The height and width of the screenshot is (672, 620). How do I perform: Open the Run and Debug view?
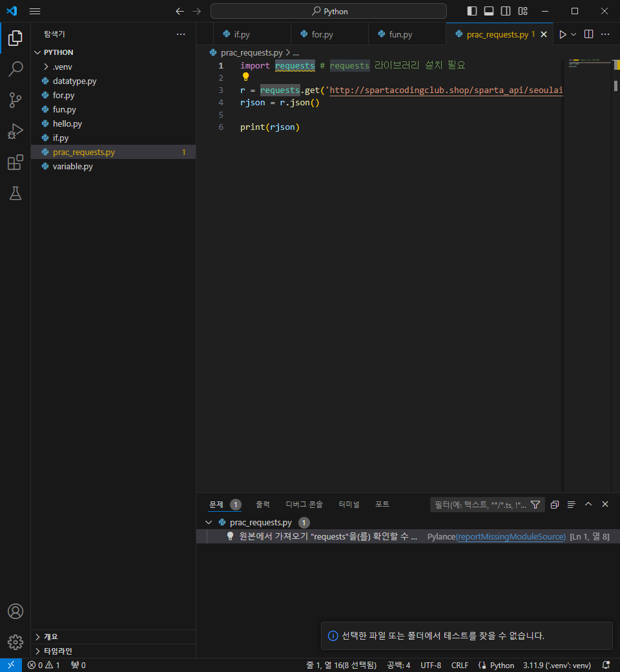tap(15, 131)
